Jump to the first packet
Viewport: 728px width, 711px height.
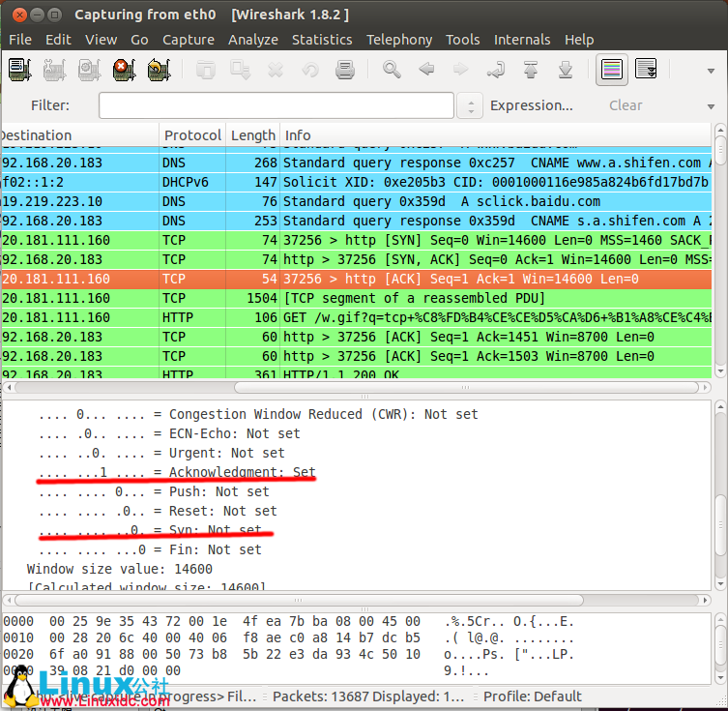[x=531, y=70]
